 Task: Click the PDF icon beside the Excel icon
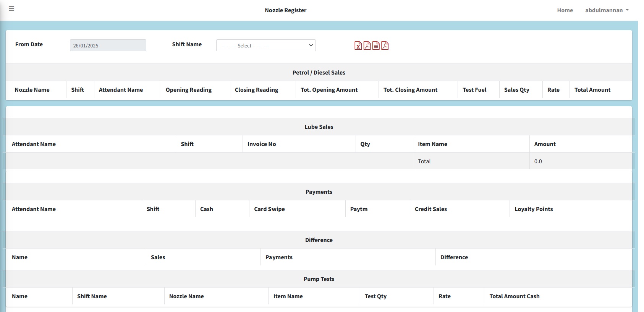click(367, 46)
